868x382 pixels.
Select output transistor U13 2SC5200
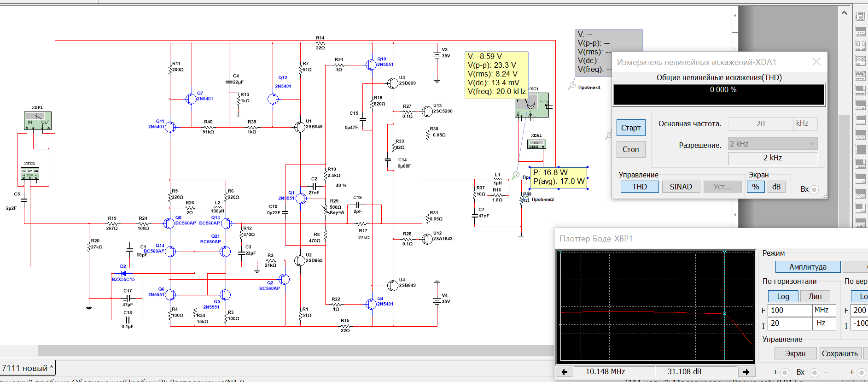(x=427, y=111)
